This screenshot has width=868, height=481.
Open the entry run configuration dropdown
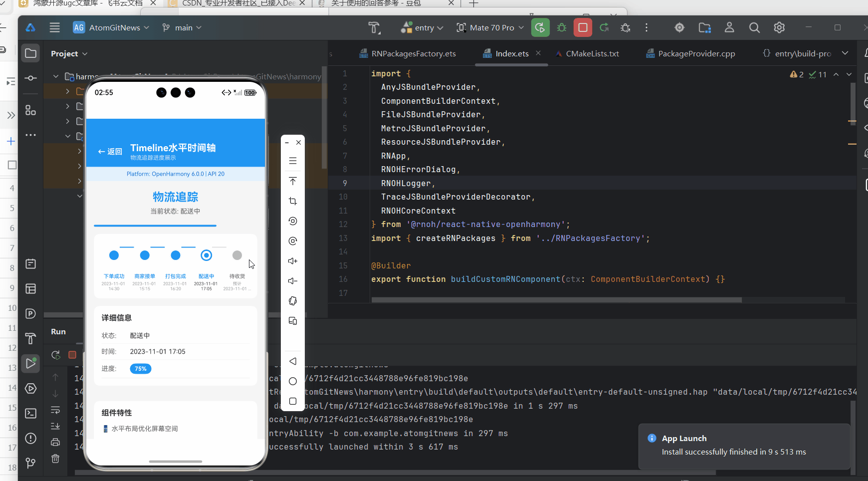(422, 27)
